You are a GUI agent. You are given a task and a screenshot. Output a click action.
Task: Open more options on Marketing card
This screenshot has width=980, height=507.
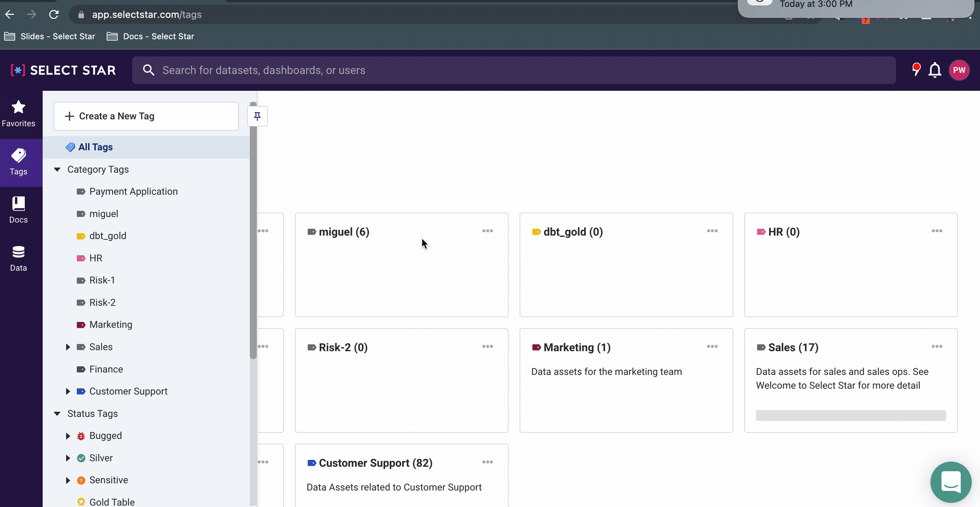712,346
